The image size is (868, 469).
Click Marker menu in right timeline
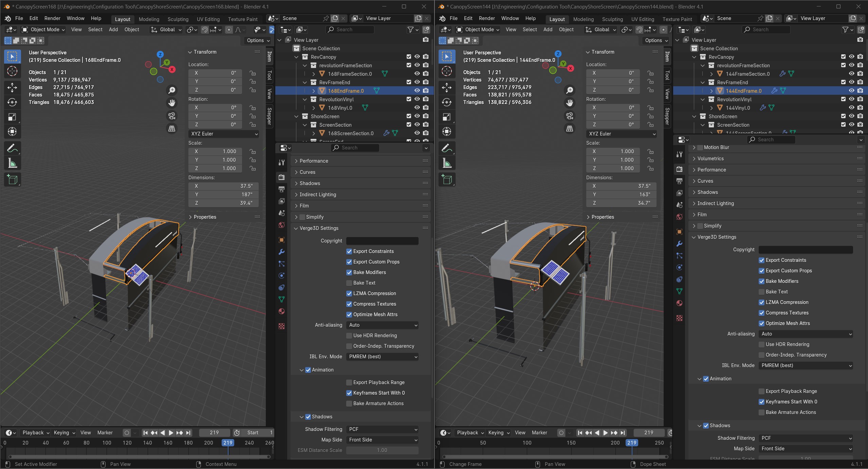pos(539,433)
